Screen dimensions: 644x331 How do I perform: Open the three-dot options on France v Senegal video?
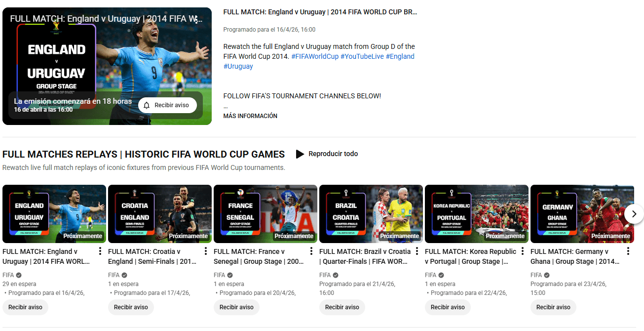[x=311, y=251]
